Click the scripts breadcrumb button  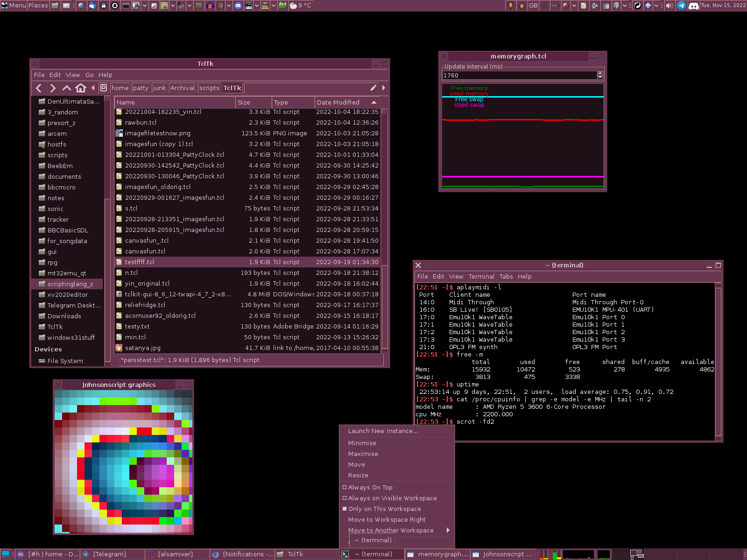tap(209, 88)
